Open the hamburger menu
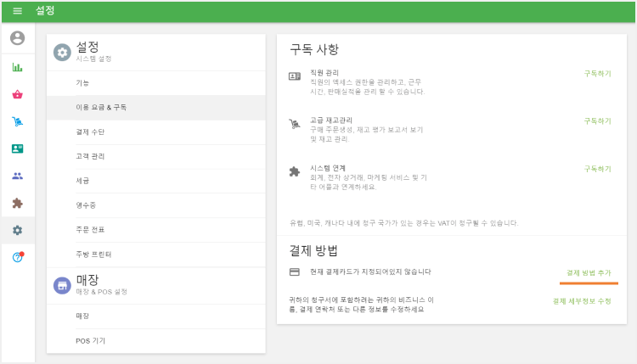Viewport: 637px width, 364px height. point(18,11)
